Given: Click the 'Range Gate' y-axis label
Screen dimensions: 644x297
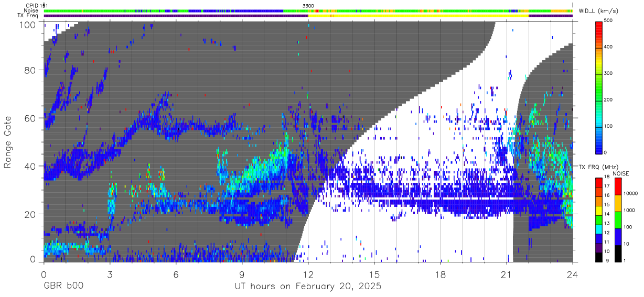Looking at the screenshot, I should point(8,142).
